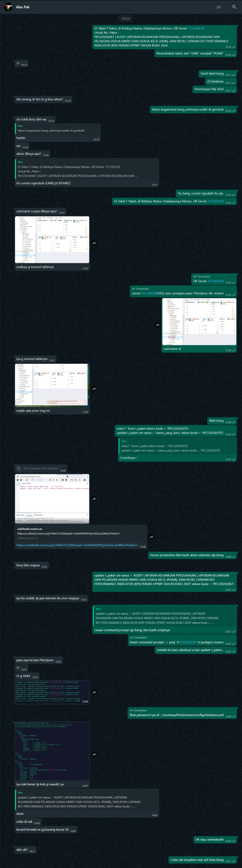Image resolution: width=242 pixels, height=868 pixels.
Task: Jump to quoted message above 'hadeh'
Action: [x=58, y=129]
